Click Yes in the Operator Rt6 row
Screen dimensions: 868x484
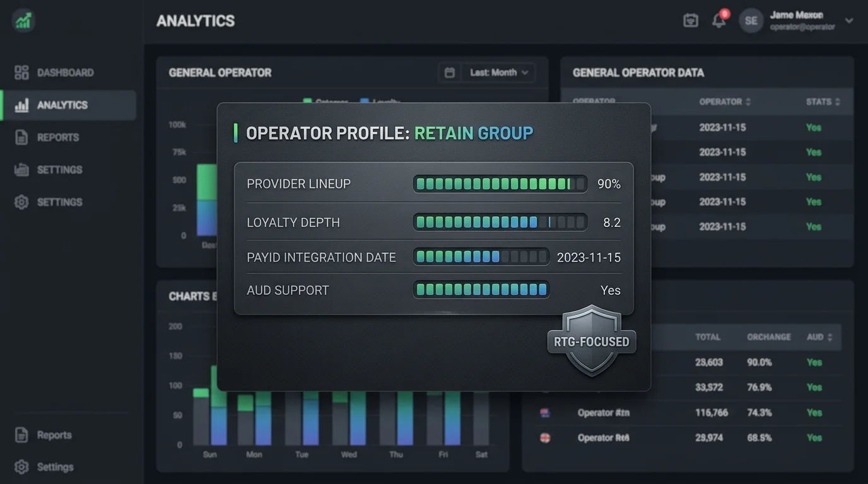814,437
